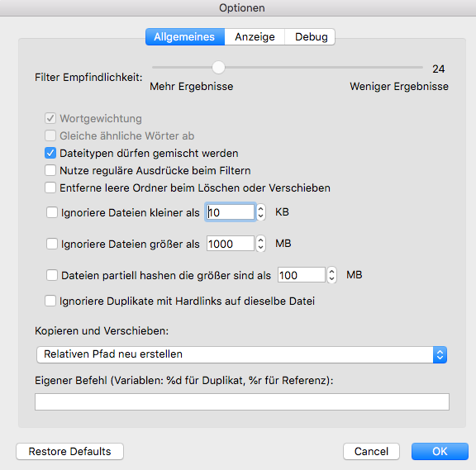
Task: Enable Nutze reguläre Ausdrücke beim Filtern
Action: click(50, 170)
